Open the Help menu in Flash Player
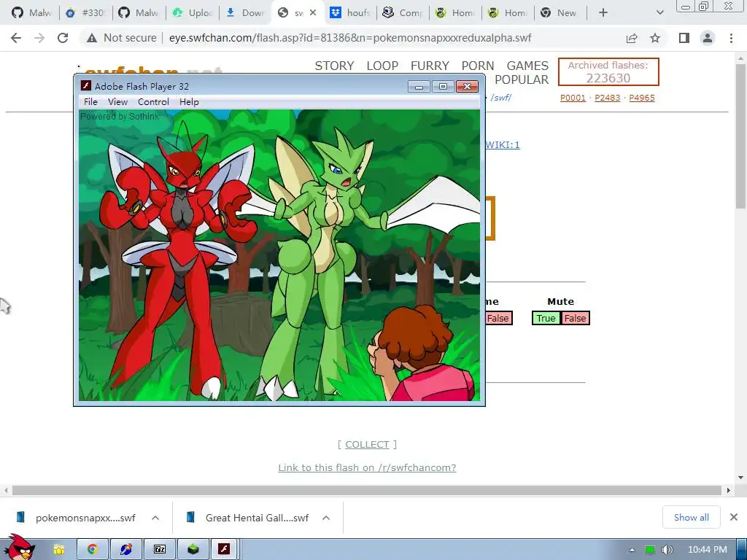 [x=189, y=101]
